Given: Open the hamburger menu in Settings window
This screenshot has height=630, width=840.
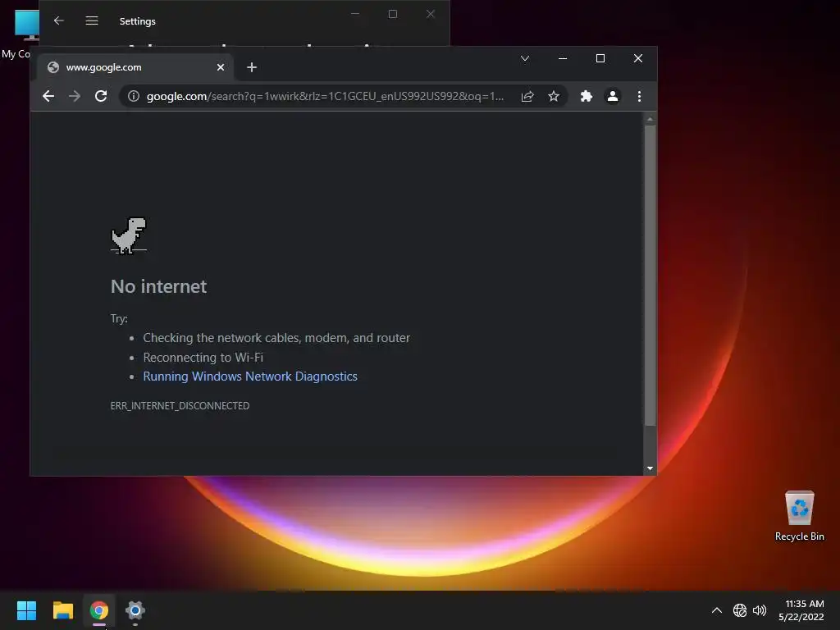Looking at the screenshot, I should (x=92, y=21).
